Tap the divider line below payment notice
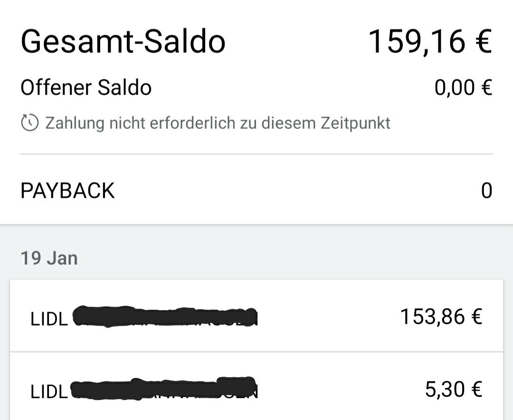513x420 pixels. click(x=256, y=154)
